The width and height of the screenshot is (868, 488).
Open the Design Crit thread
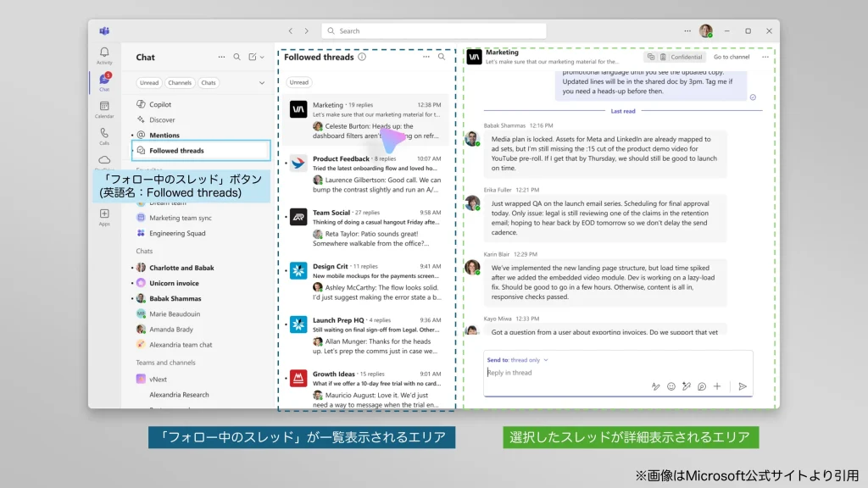(365, 281)
